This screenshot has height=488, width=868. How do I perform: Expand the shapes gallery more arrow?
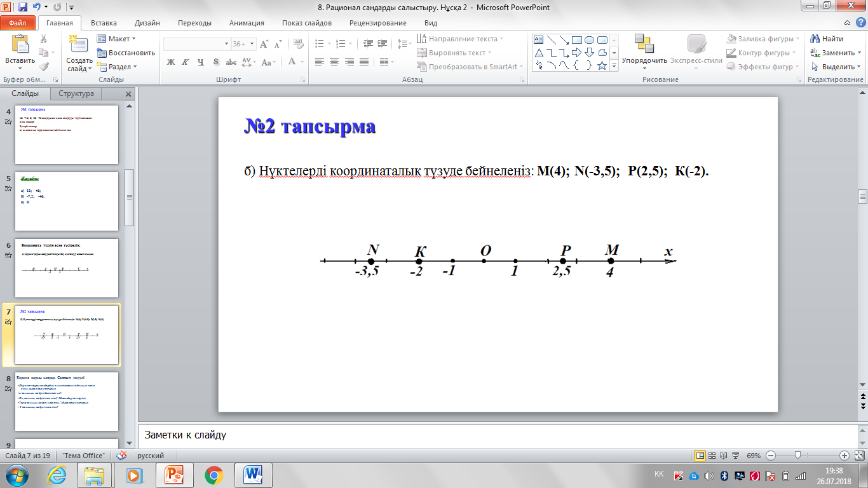coord(614,65)
